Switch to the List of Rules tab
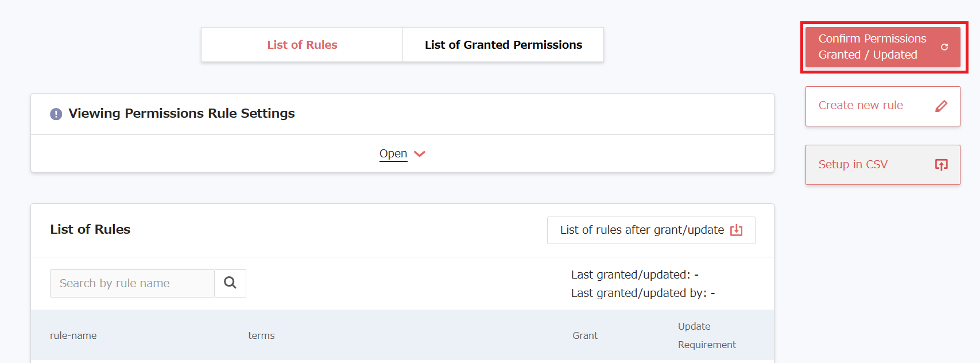The width and height of the screenshot is (980, 363). coord(302,45)
